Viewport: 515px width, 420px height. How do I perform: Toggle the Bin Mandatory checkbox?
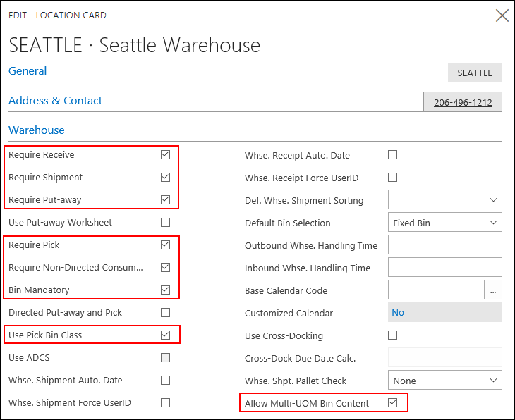click(165, 290)
